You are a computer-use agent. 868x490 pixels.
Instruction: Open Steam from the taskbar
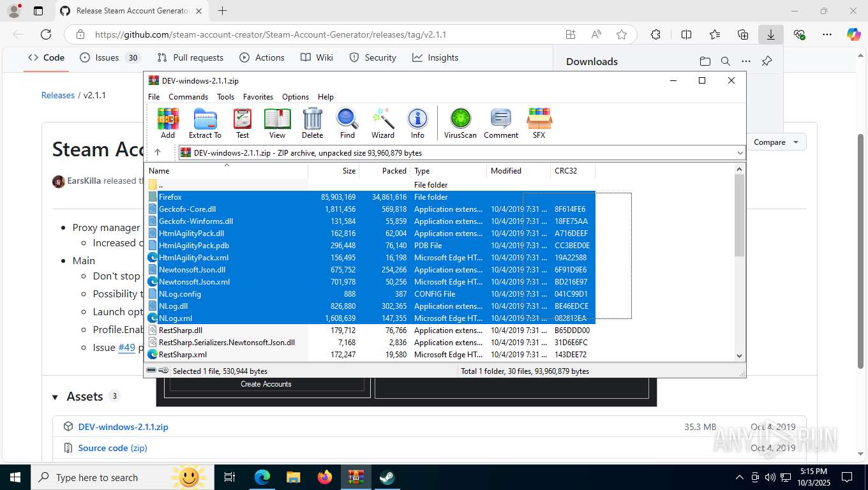(x=387, y=477)
